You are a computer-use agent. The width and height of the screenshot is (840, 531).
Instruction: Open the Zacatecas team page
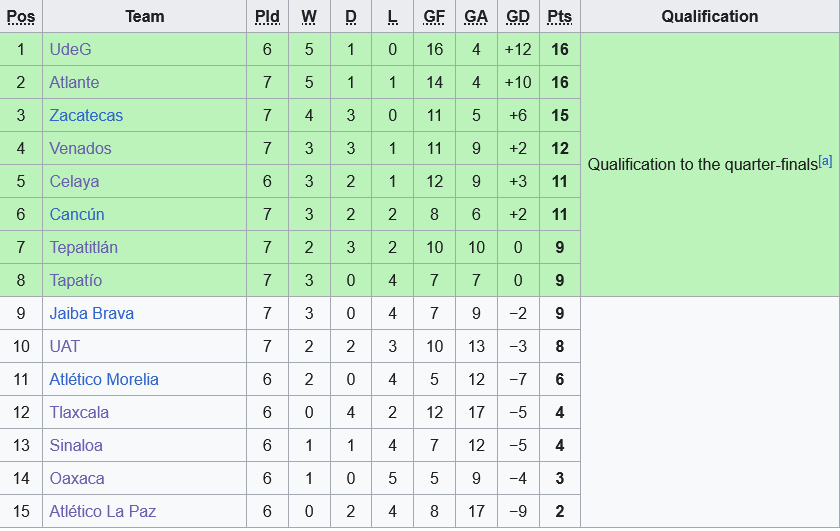click(86, 115)
